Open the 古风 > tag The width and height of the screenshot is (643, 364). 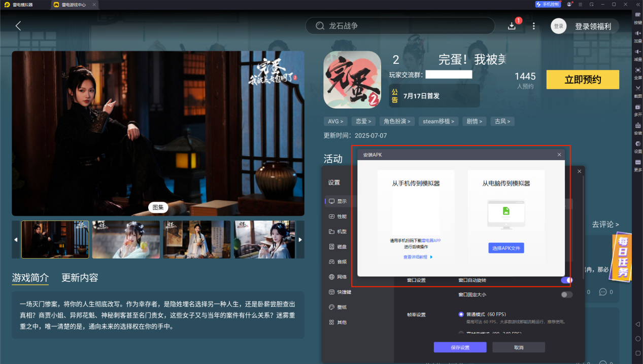503,121
